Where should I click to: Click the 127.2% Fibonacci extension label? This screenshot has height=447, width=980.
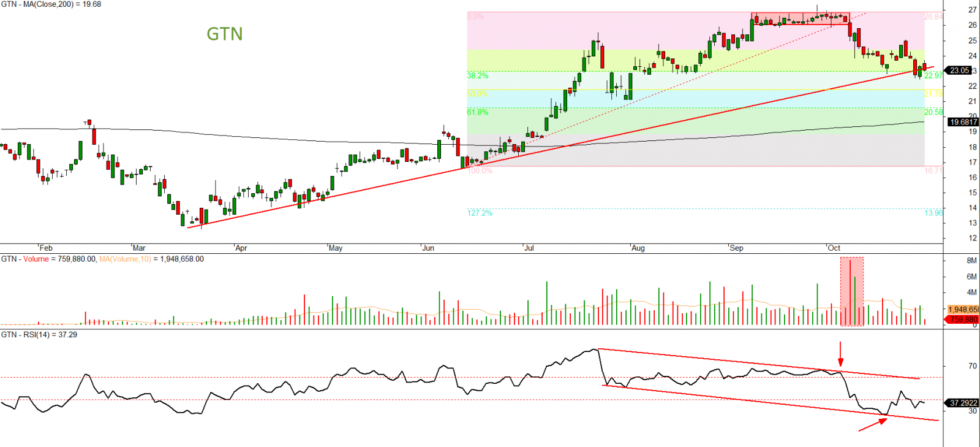(480, 213)
